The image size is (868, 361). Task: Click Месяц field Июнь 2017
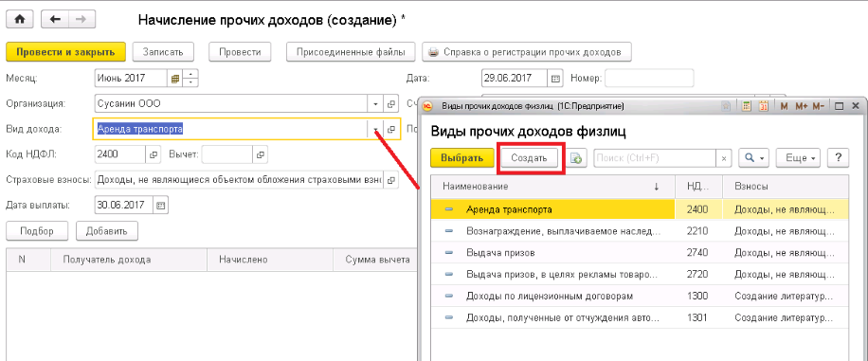(131, 79)
